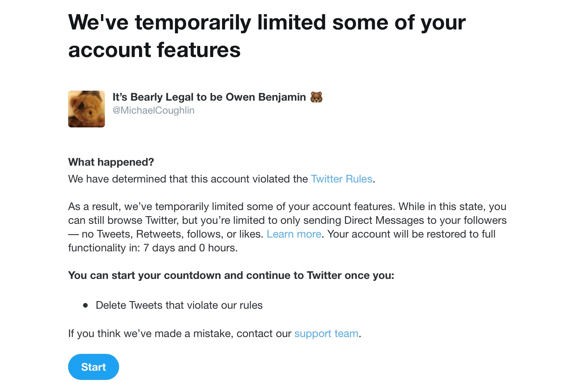Screen dimensions: 588x391
Task: Open the Twitter Rules link
Action: point(341,179)
